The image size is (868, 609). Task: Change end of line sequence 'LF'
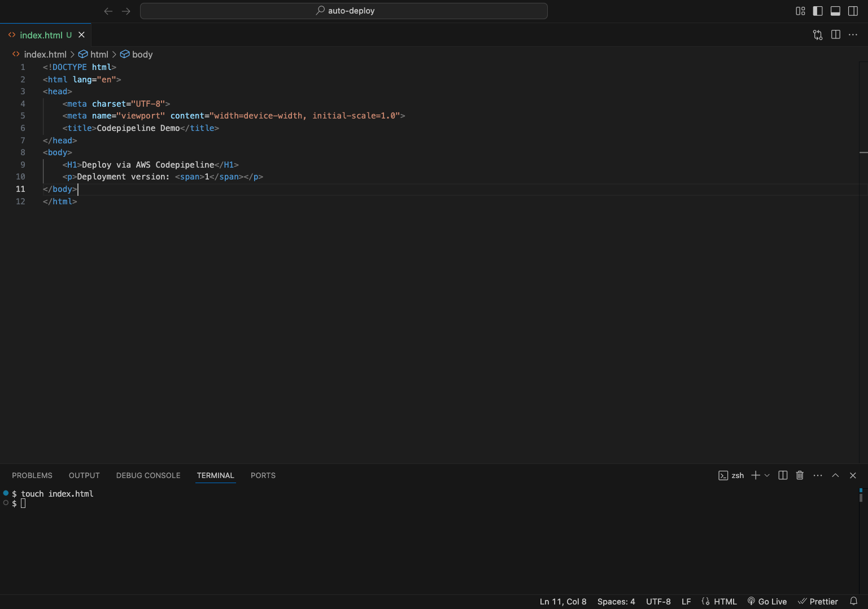click(686, 602)
